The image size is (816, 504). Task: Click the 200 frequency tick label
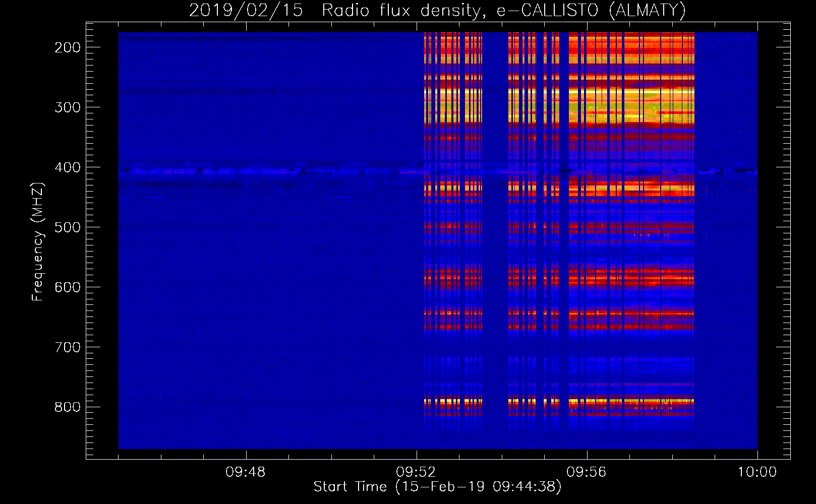[x=68, y=47]
